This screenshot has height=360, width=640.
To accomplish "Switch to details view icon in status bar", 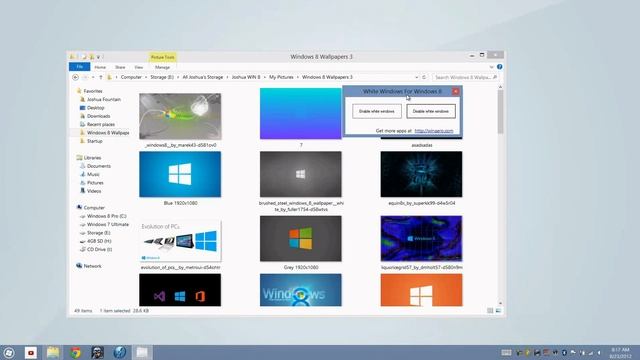I will [490, 311].
